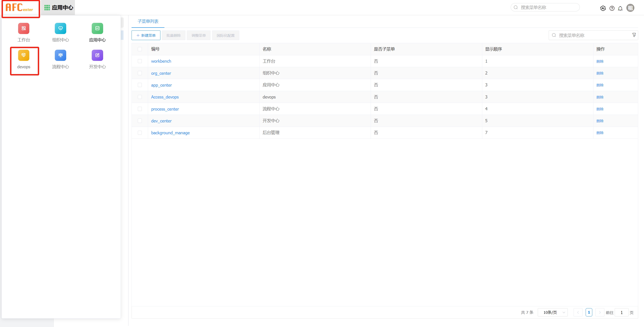
Task: Check the Access_devops row checkbox
Action: coord(140,97)
